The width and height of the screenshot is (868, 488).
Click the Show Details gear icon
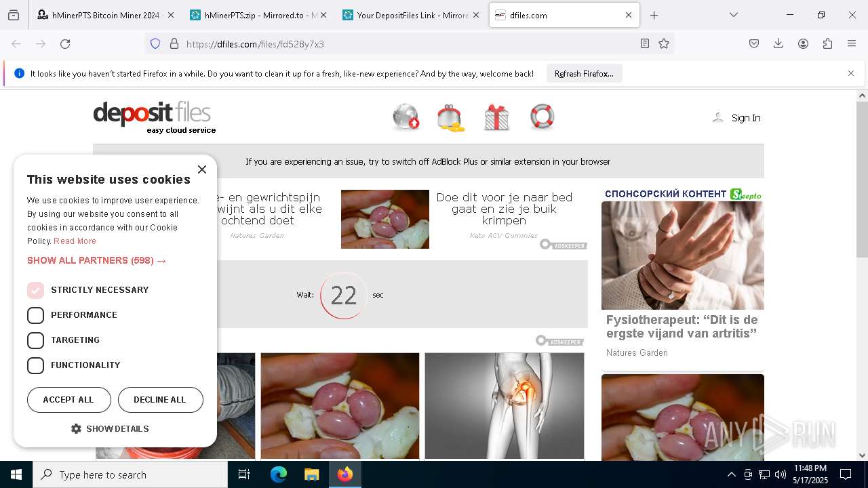[76, 429]
